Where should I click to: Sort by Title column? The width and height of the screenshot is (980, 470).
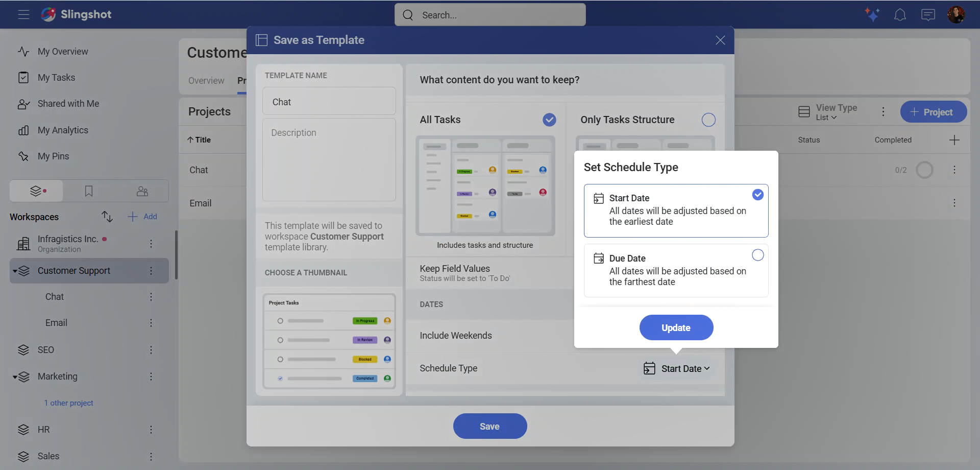(199, 139)
